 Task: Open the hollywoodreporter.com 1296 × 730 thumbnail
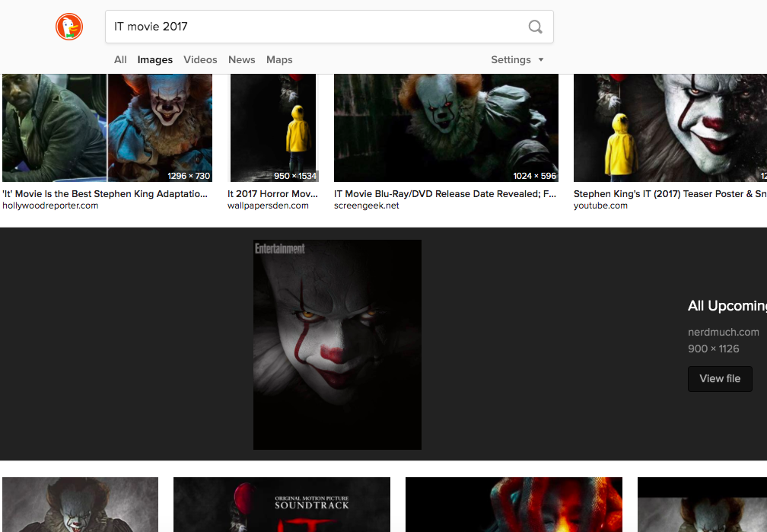pyautogui.click(x=107, y=128)
